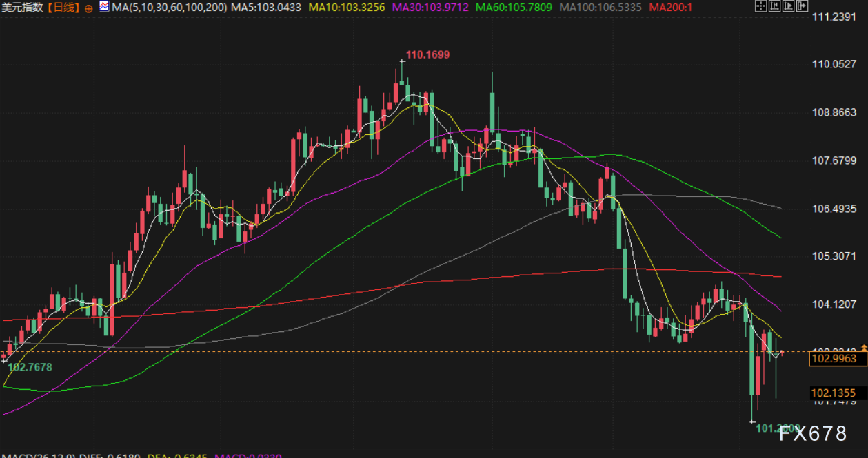Click the 111.2391 axis price label

coord(834,17)
